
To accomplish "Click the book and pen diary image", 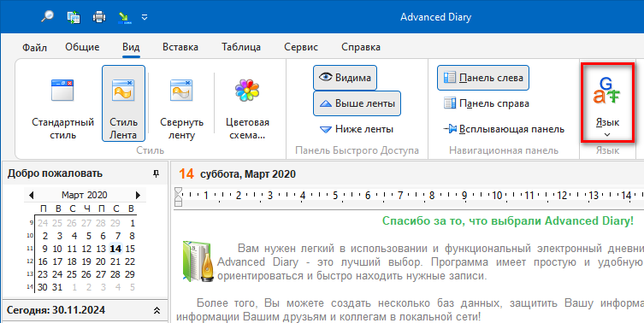I will click(x=197, y=261).
